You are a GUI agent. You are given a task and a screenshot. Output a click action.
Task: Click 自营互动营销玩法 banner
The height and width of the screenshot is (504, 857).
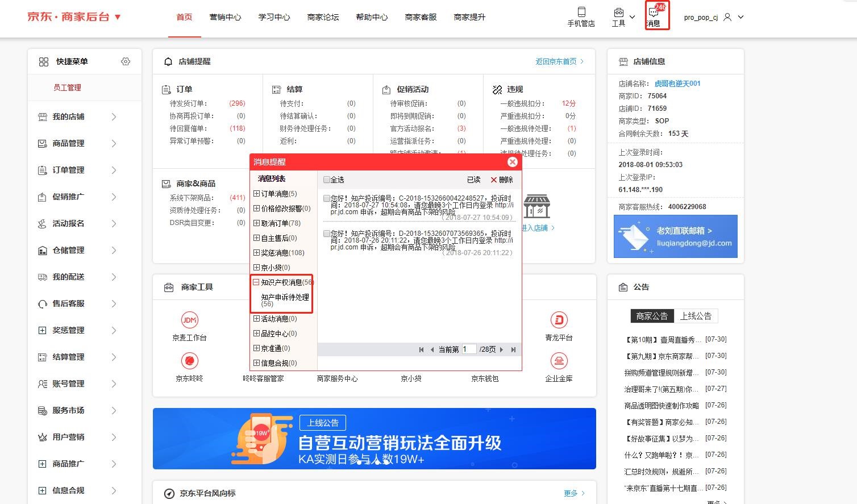375,439
